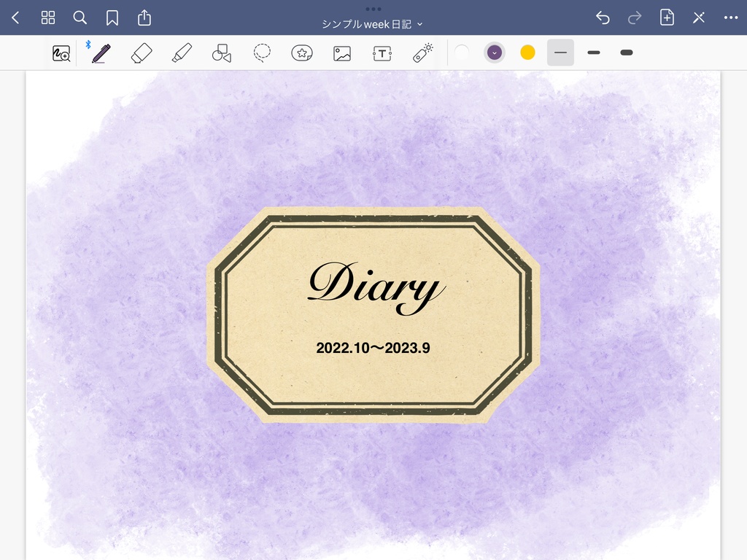The width and height of the screenshot is (747, 560).
Task: Select the Pen tool
Action: point(101,52)
